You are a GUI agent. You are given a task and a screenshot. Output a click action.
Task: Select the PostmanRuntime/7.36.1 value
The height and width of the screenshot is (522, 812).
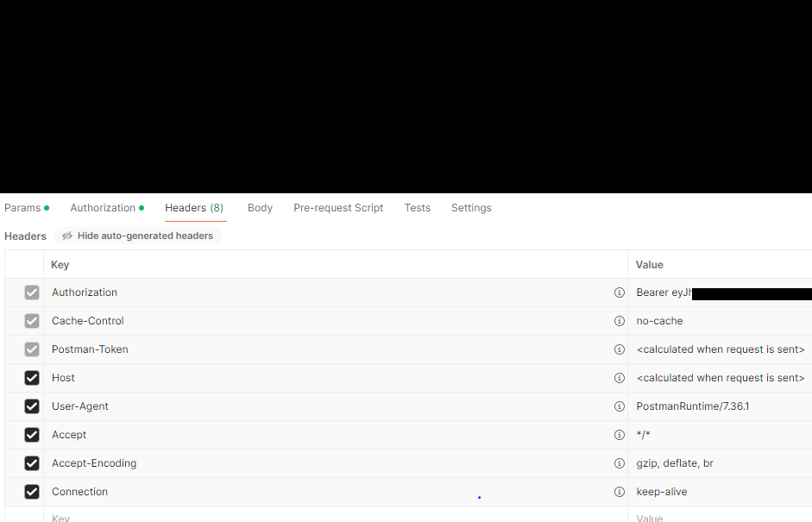(692, 406)
